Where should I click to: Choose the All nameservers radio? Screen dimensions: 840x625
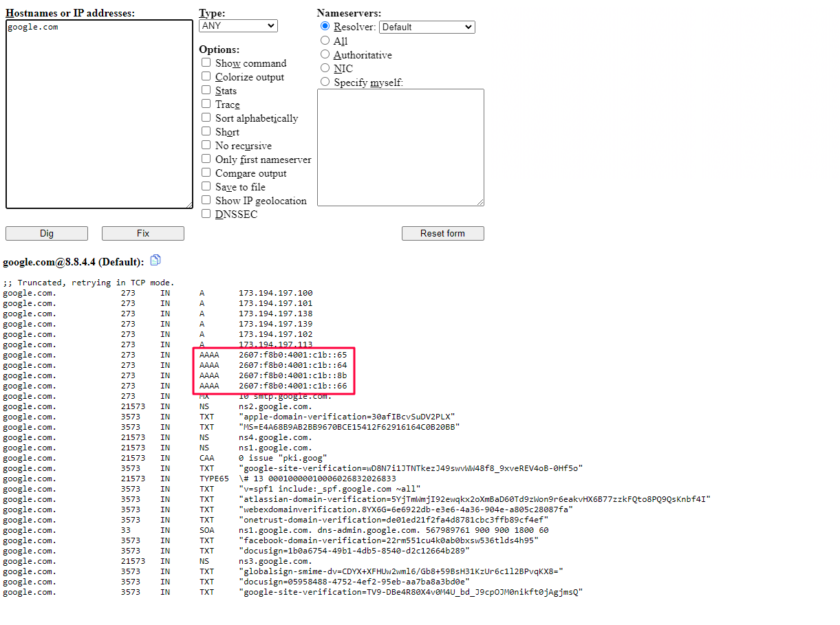(x=325, y=41)
